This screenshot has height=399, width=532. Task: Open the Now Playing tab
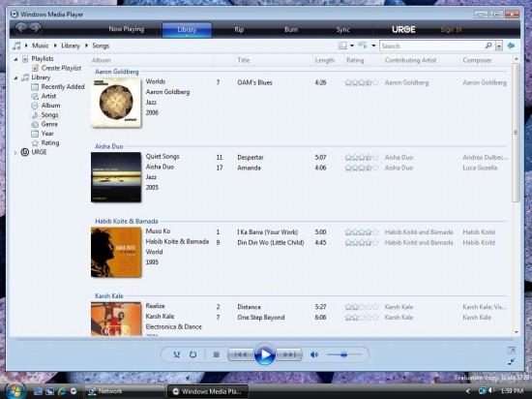(126, 29)
